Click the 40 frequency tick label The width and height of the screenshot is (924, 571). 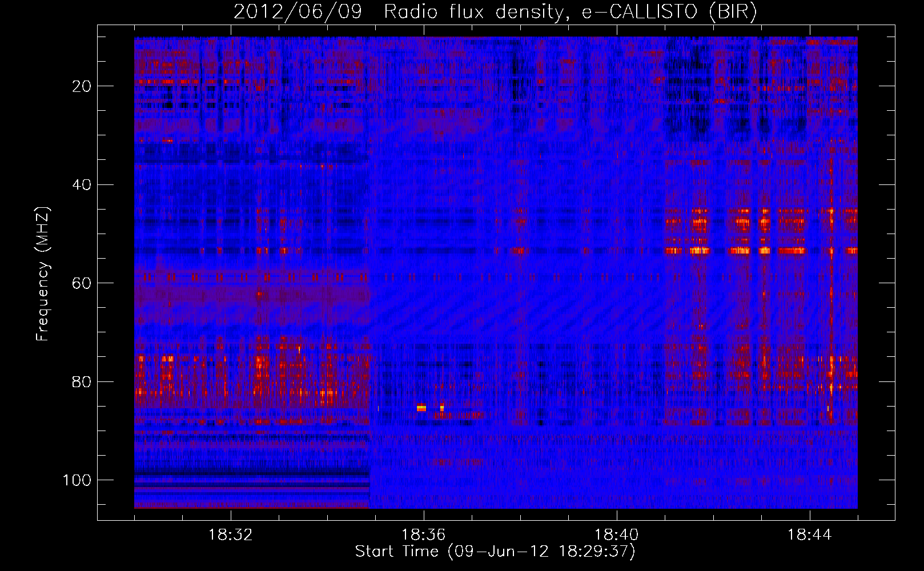click(82, 185)
